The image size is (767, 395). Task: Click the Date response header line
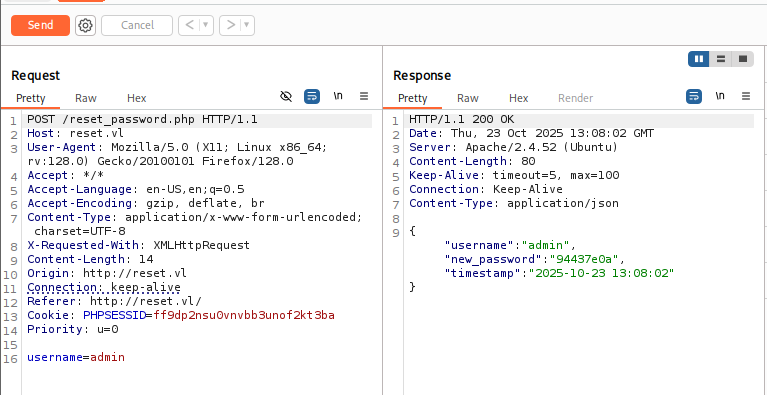coord(532,133)
